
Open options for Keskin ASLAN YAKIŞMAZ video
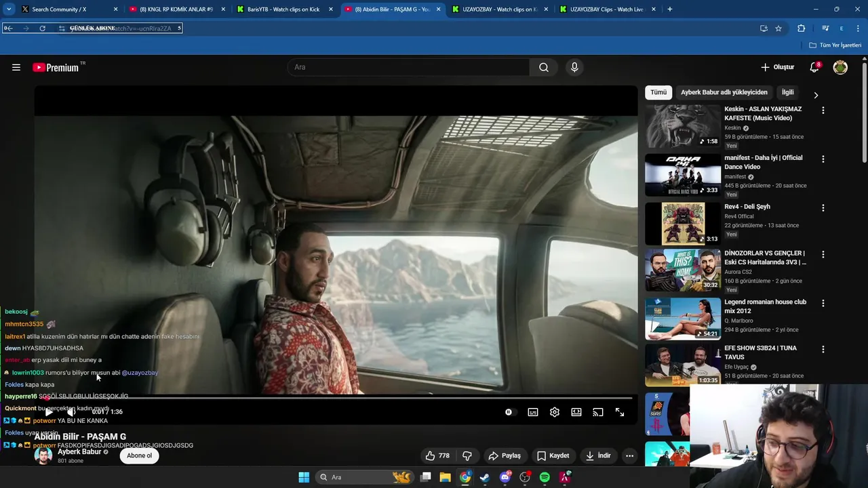pyautogui.click(x=823, y=110)
